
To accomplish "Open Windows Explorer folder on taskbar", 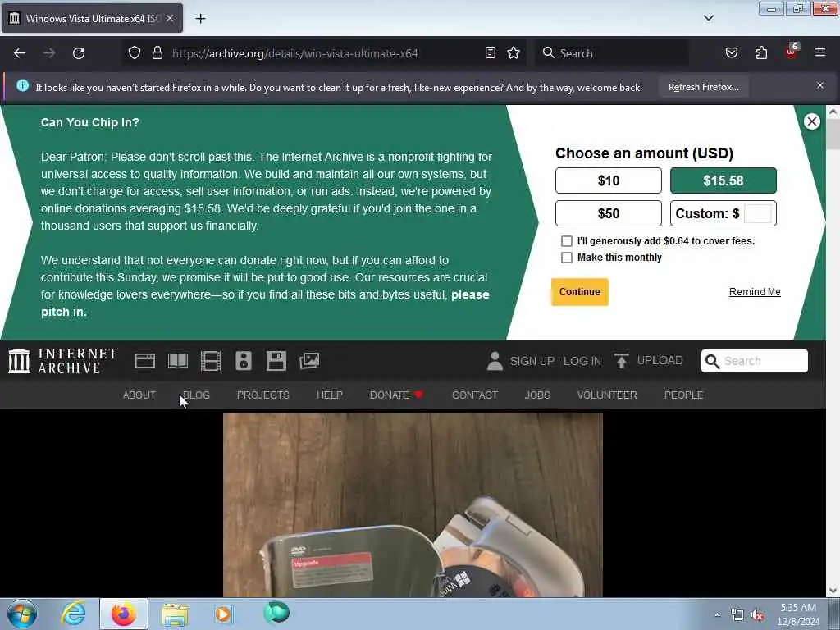I will 175,614.
